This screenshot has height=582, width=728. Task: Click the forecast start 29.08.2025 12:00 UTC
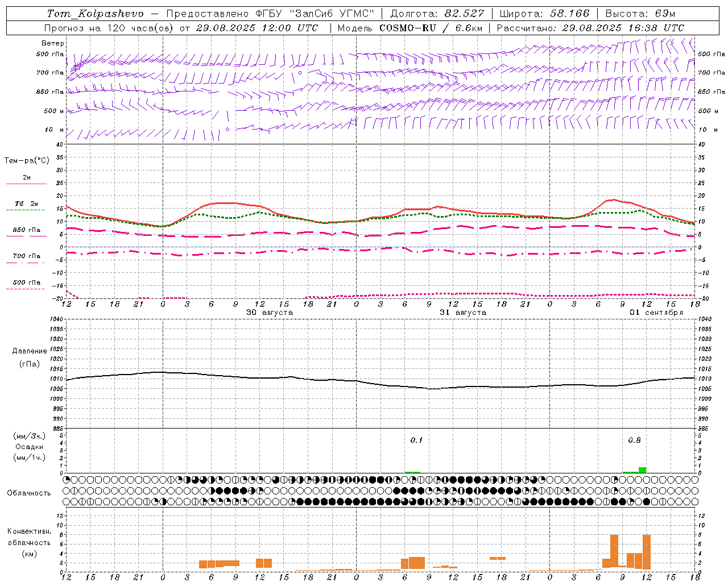[x=257, y=28]
